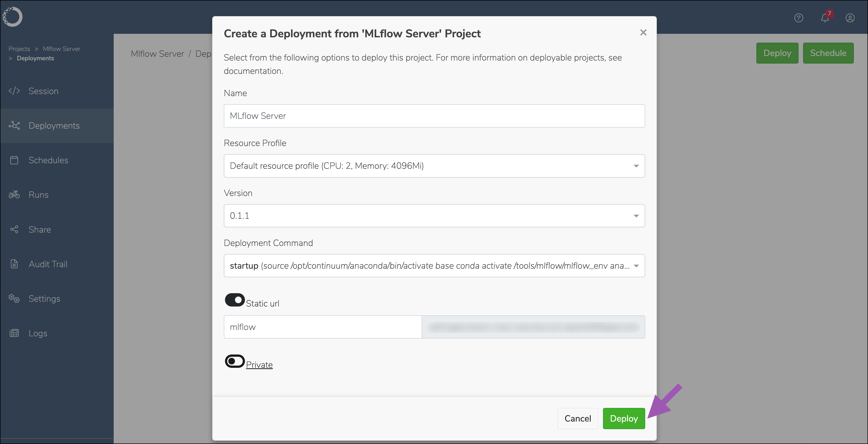Image resolution: width=868 pixels, height=444 pixels.
Task: Open the user account profile icon
Action: (850, 18)
